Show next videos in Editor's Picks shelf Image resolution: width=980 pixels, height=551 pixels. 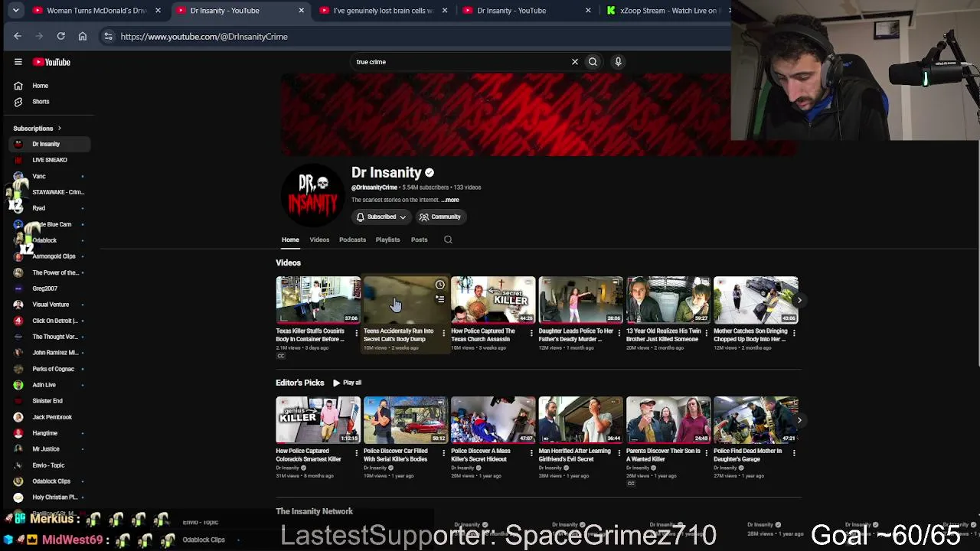799,420
